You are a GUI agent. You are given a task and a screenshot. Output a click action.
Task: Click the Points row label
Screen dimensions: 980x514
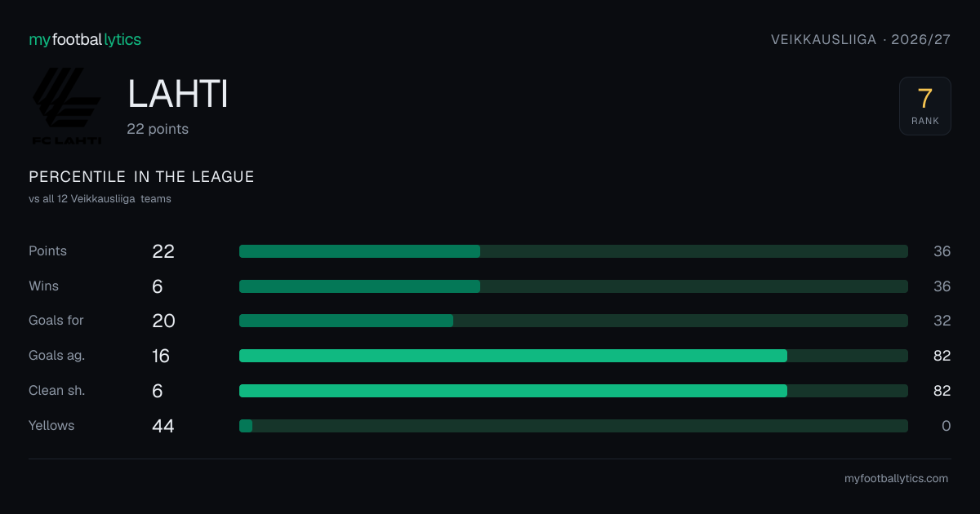point(47,251)
